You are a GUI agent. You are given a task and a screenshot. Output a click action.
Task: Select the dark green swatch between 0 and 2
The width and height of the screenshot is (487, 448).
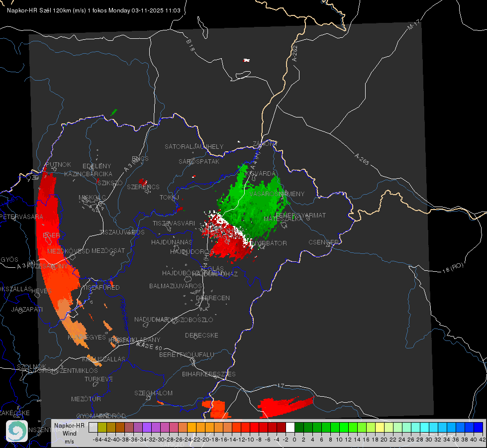click(299, 428)
